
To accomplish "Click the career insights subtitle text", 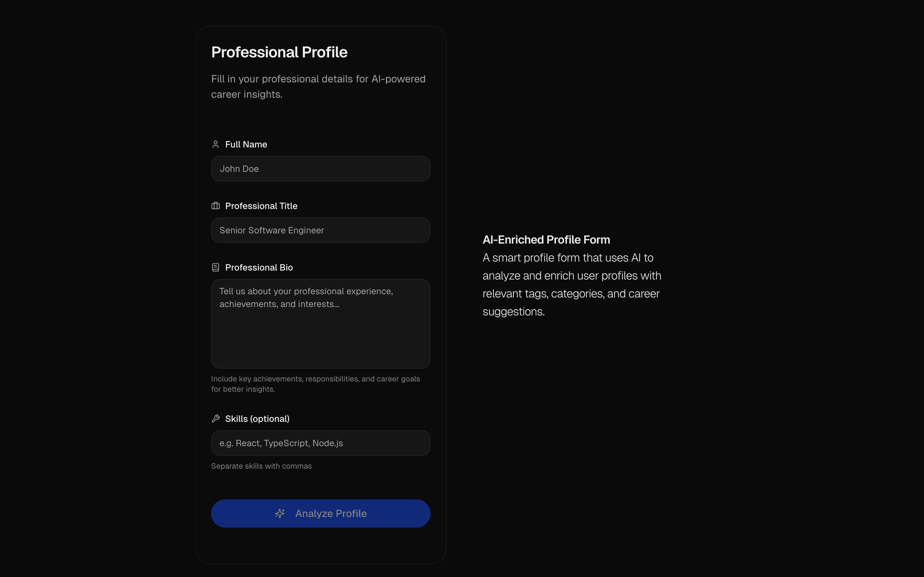I will pos(318,86).
